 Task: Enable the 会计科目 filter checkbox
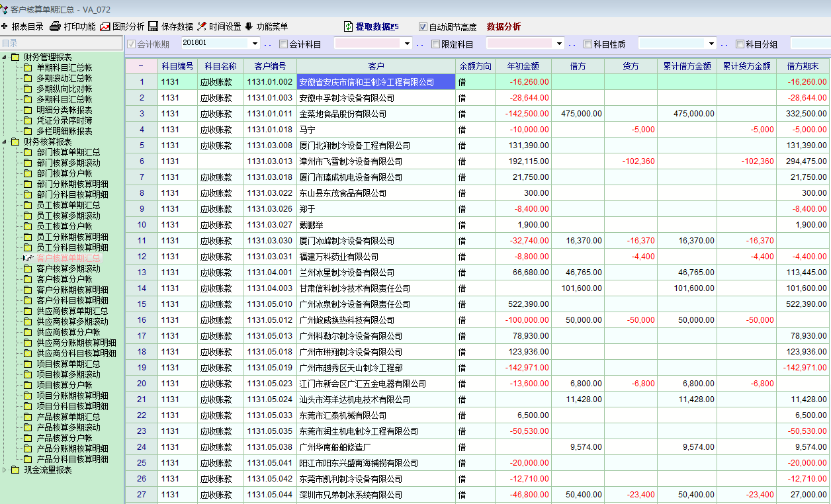(284, 44)
